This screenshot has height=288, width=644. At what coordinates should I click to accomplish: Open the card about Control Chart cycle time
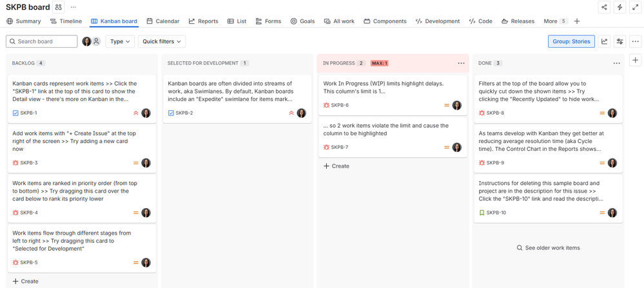(x=549, y=149)
